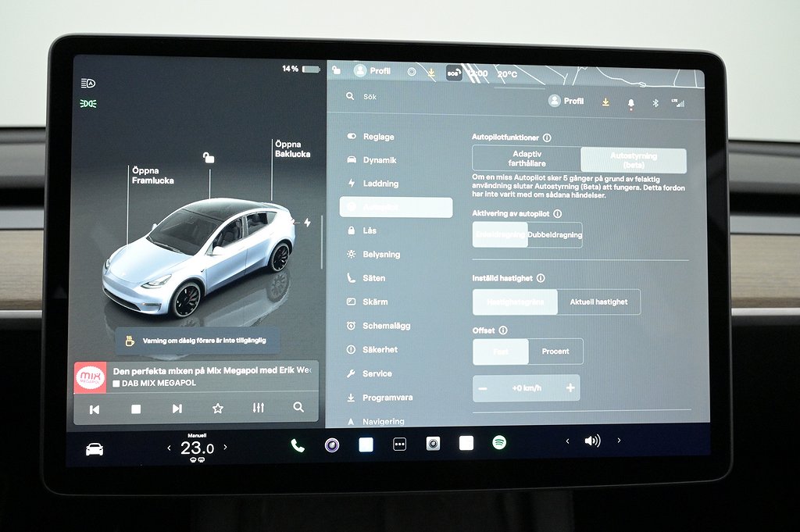Set offset type to Procent
800x532 pixels.
click(555, 352)
